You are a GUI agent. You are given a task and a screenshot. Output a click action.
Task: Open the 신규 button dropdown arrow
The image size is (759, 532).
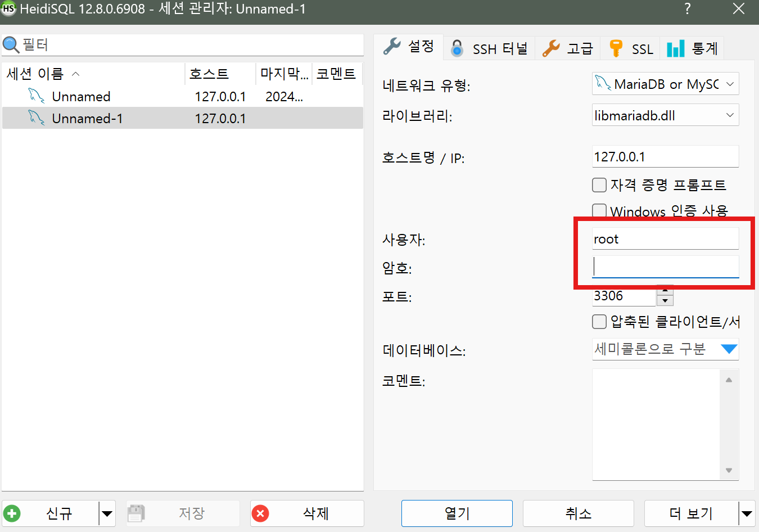coord(107,513)
